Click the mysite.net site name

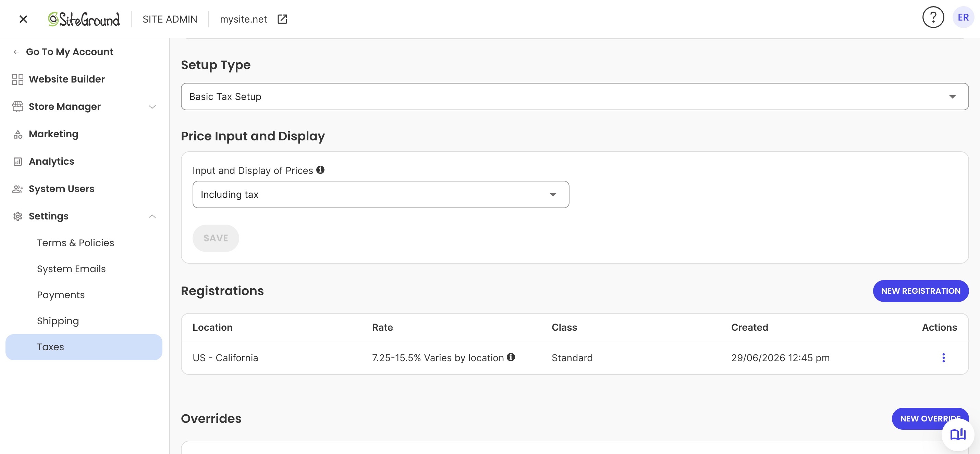point(243,19)
